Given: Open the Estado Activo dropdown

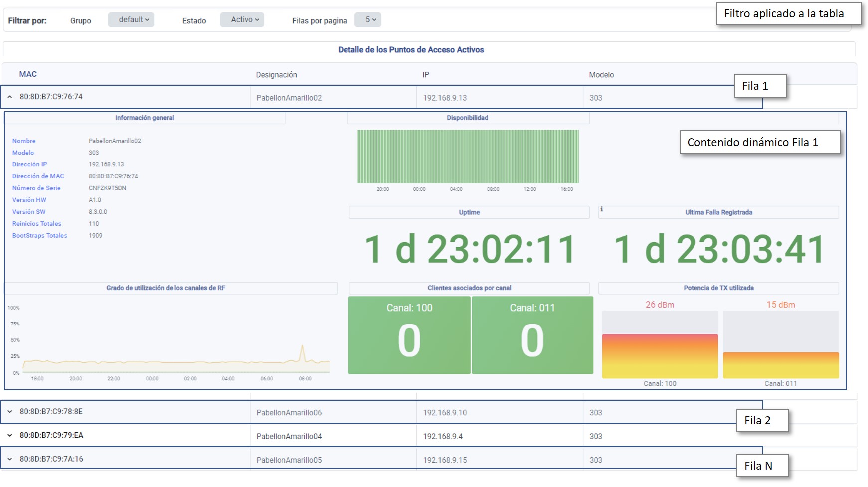Looking at the screenshot, I should [x=242, y=20].
